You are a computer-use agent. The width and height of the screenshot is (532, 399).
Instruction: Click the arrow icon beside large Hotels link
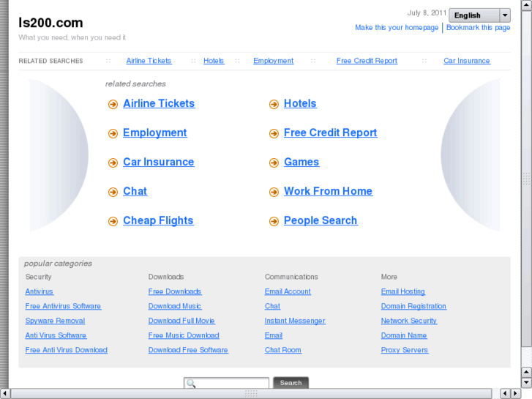[274, 104]
